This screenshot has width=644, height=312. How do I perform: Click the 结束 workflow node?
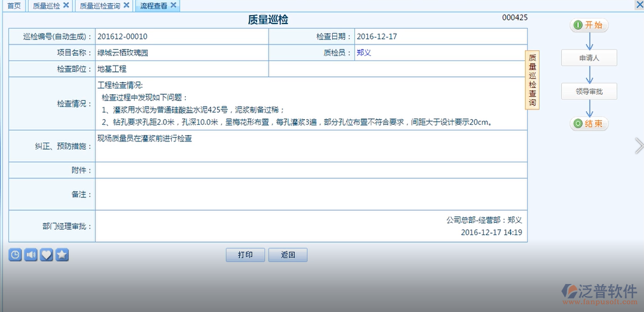[x=589, y=124]
